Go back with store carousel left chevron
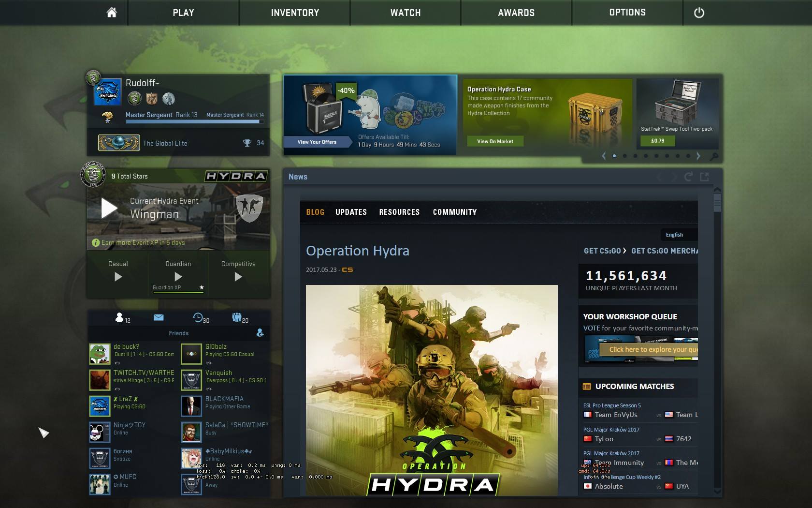812x508 pixels. (604, 156)
